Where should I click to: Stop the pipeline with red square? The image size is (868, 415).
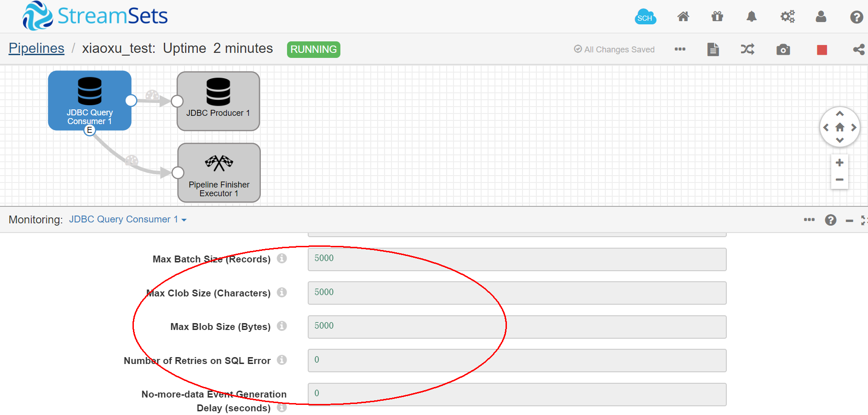pyautogui.click(x=822, y=50)
